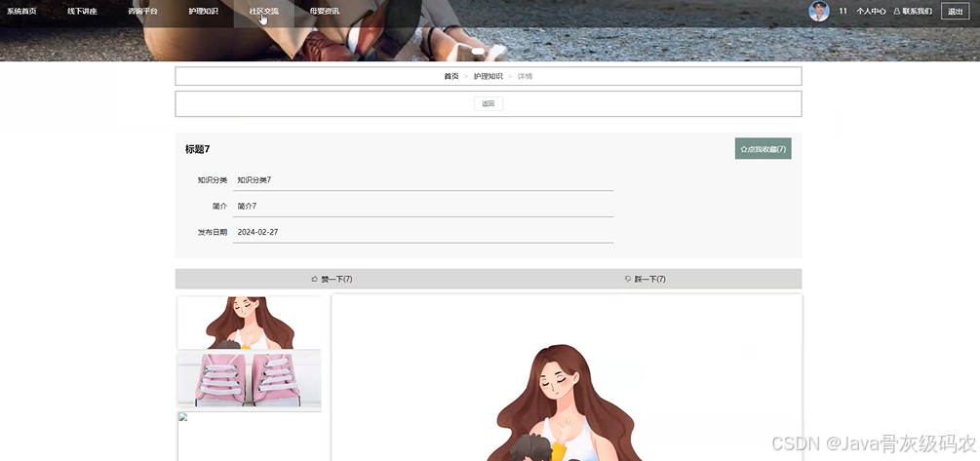Image resolution: width=980 pixels, height=461 pixels.
Task: Click the 点我收藏(7) favorite button
Action: coord(764,149)
